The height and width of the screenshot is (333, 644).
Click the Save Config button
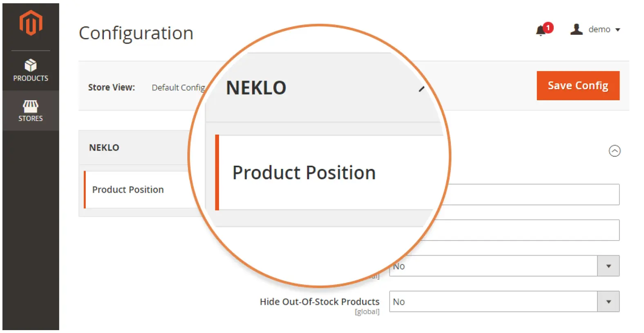click(x=578, y=85)
